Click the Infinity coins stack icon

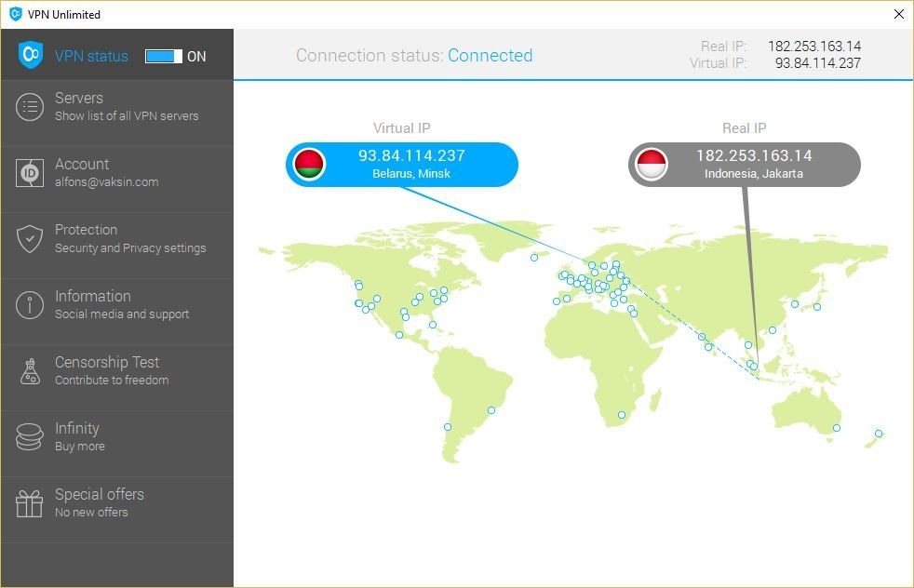point(30,437)
